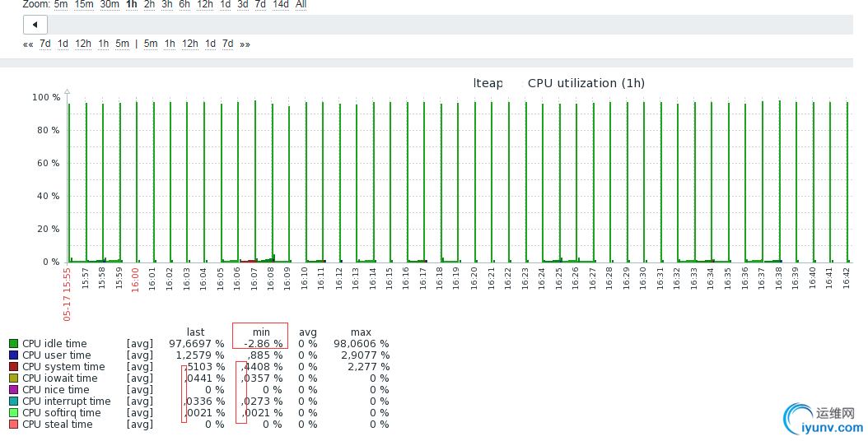Click the CPU interrupt time teal swatch

[x=14, y=402]
